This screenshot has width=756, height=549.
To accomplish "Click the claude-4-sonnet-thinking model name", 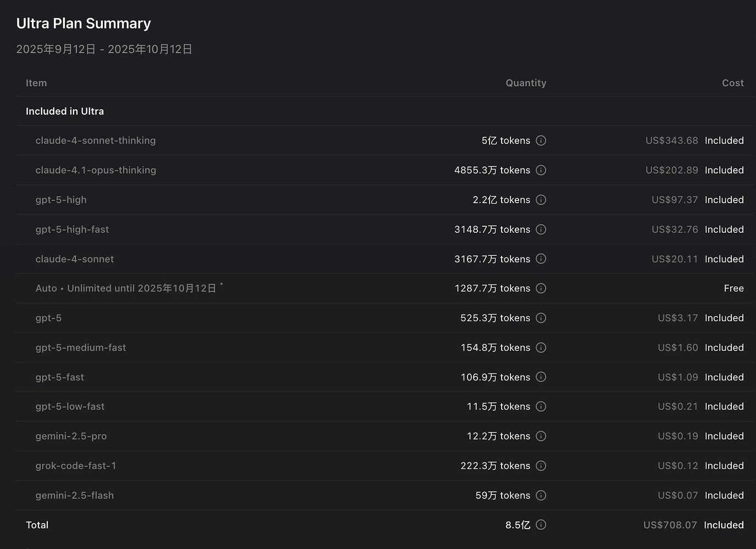I will pyautogui.click(x=96, y=141).
